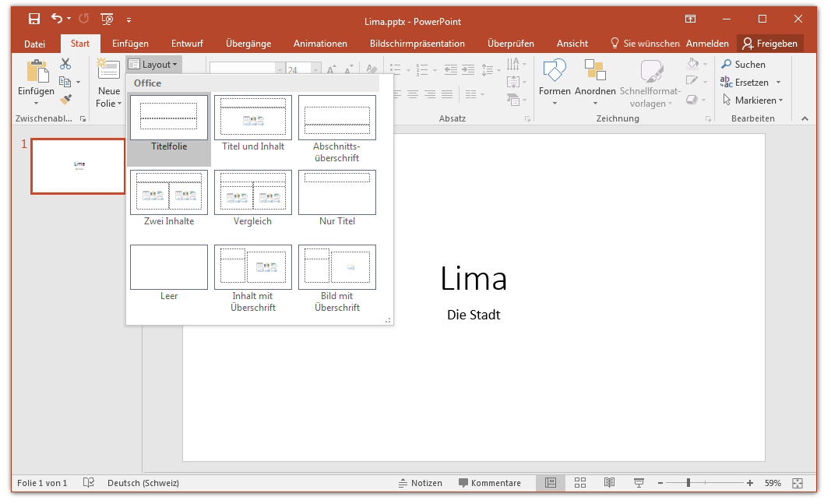The height and width of the screenshot is (504, 831).
Task: Switch to Normal view icon
Action: click(x=551, y=483)
